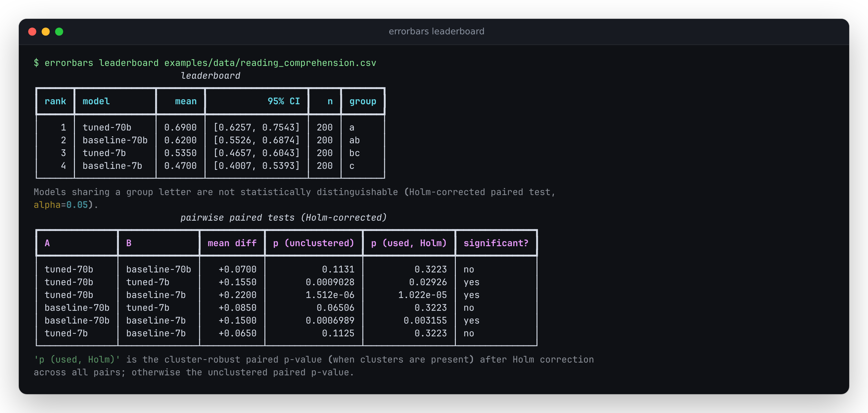Click the 'p (unclustered)' column header
This screenshot has height=413, width=868.
314,243
